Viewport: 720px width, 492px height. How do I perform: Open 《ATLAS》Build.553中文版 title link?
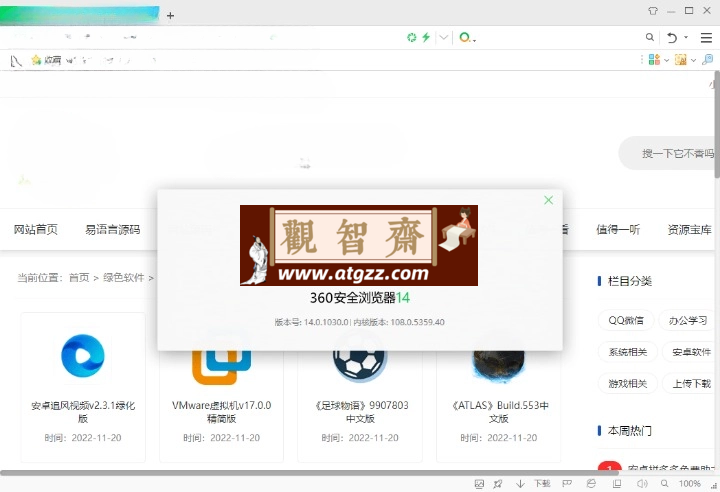point(499,412)
